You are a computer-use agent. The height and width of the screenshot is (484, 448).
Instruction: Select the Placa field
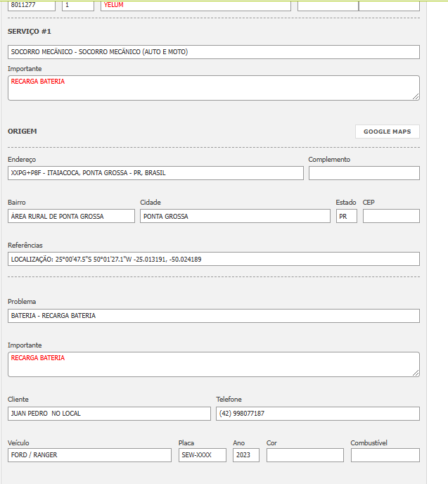click(202, 455)
